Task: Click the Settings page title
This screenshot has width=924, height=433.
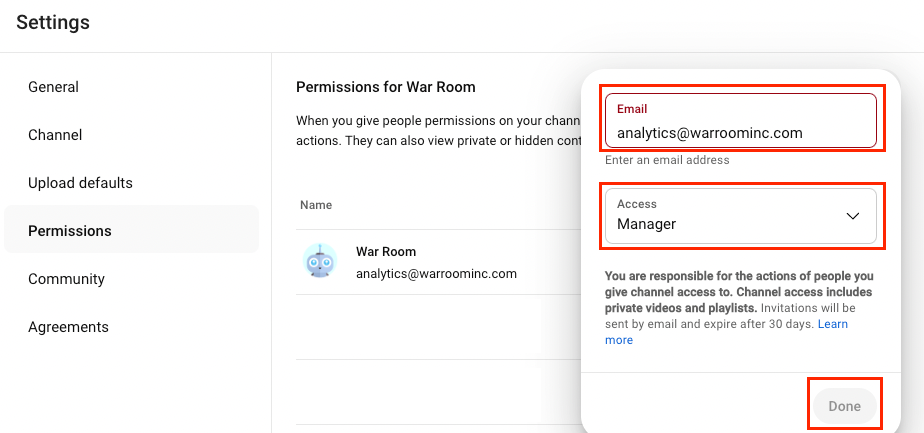Action: pos(53,22)
